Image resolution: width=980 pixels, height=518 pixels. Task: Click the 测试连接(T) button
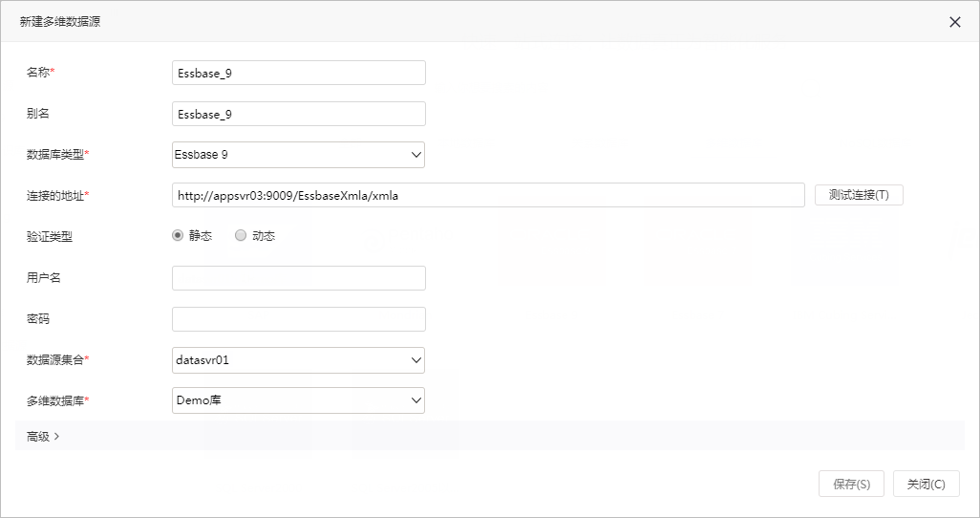pos(859,195)
